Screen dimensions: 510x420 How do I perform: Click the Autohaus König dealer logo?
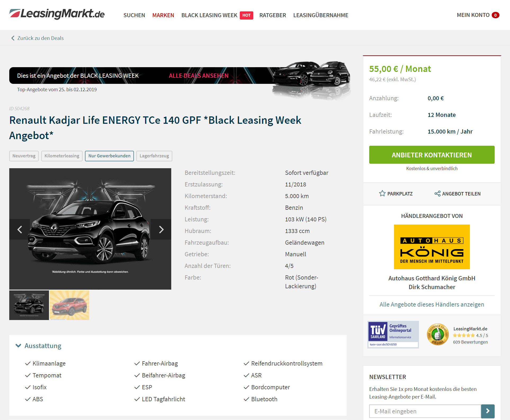[432, 247]
